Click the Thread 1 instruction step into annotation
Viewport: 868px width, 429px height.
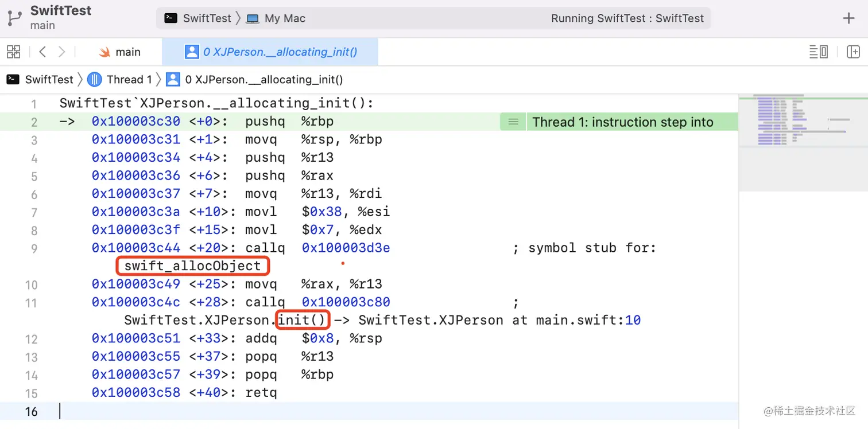[x=623, y=122]
